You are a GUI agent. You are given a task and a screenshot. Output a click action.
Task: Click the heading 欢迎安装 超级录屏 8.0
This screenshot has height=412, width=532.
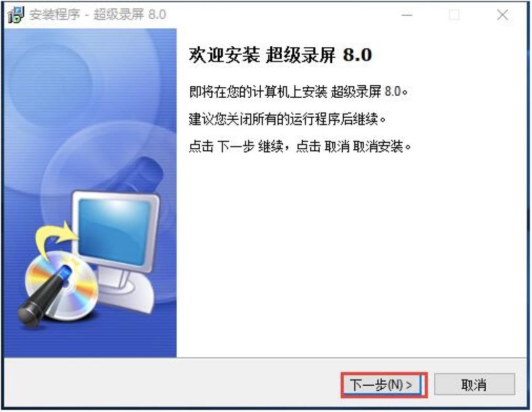(x=280, y=55)
